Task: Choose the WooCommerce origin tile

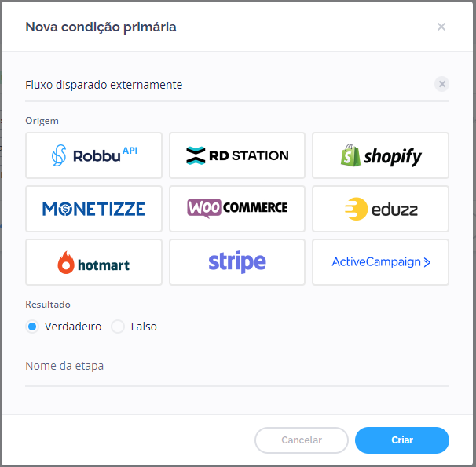Action: coord(237,209)
